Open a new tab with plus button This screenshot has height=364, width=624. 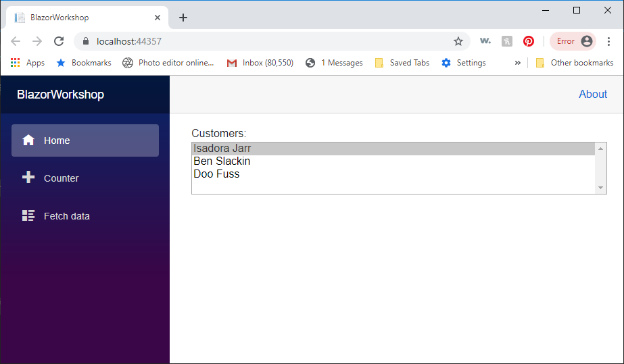click(x=183, y=18)
